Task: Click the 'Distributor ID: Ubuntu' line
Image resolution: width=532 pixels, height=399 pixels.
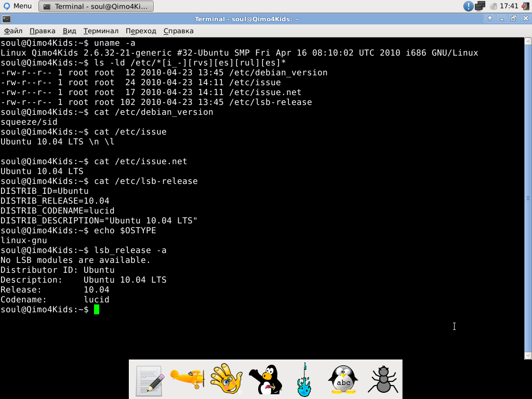Action: pos(57,270)
